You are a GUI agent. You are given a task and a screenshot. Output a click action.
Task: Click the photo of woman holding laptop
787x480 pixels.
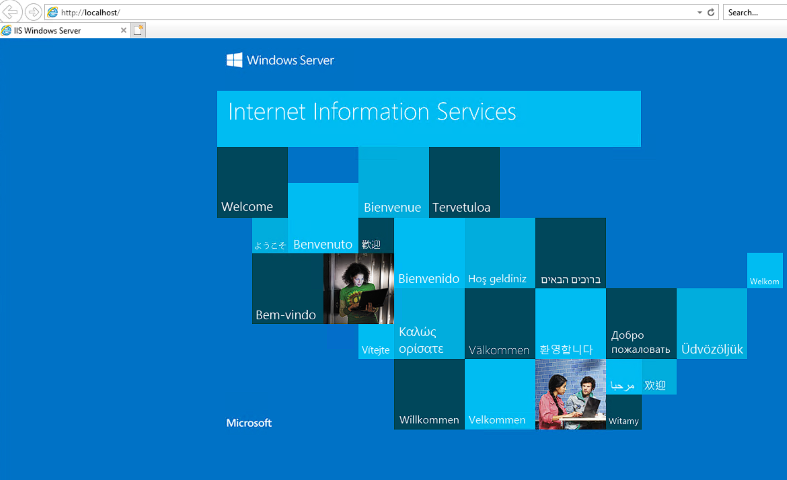(358, 288)
